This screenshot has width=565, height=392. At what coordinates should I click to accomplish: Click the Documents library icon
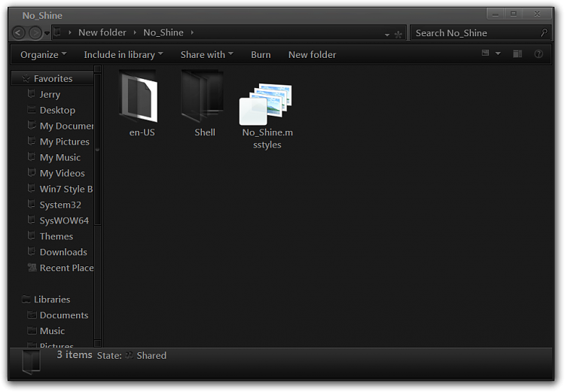coord(32,315)
